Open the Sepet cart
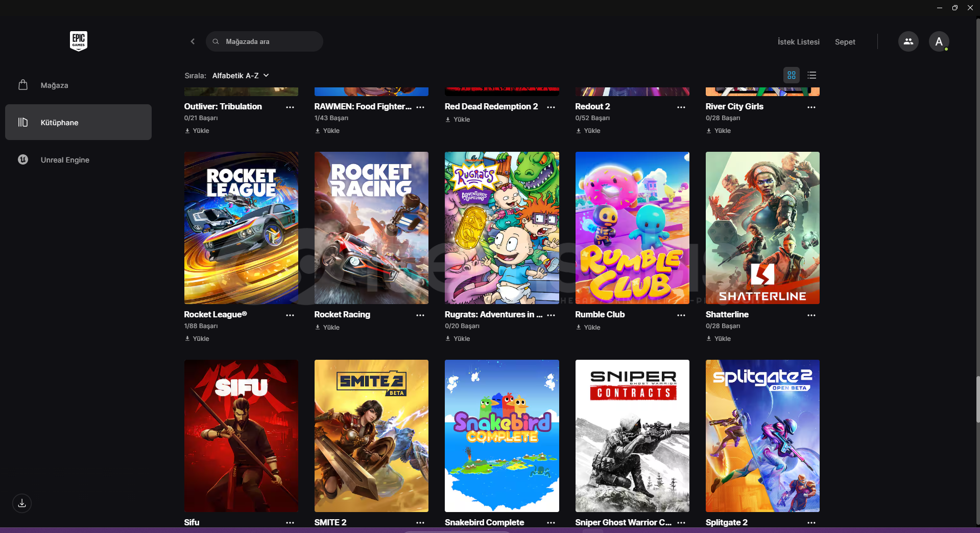The image size is (980, 533). (x=845, y=42)
